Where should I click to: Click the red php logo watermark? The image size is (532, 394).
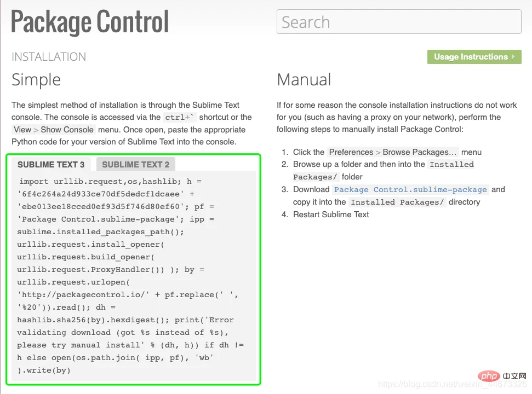coord(489,376)
